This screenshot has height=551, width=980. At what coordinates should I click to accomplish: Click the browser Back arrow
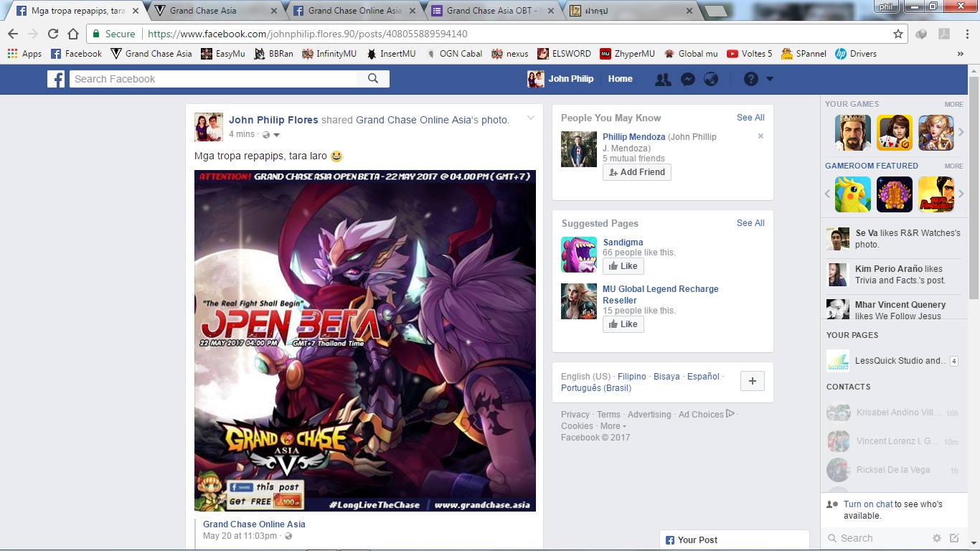point(13,34)
